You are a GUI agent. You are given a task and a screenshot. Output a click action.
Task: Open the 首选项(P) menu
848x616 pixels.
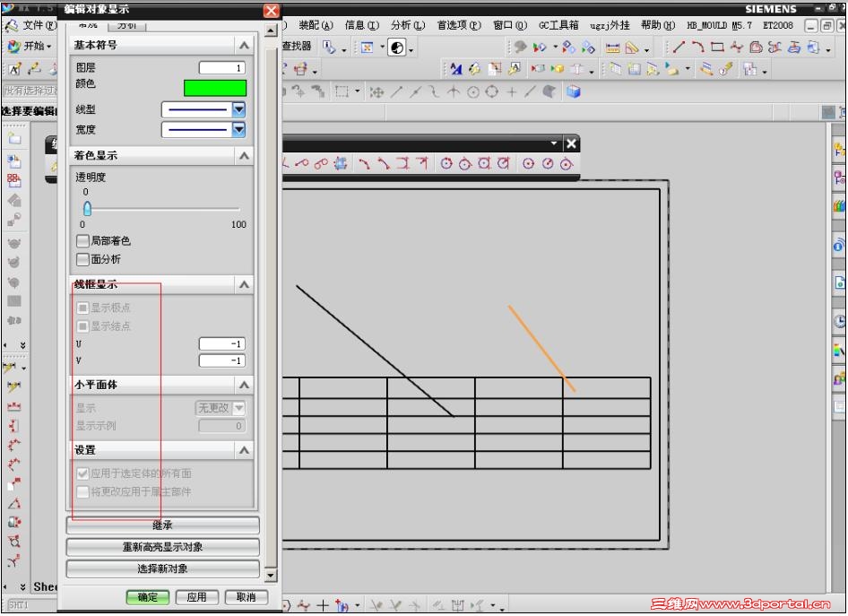(459, 25)
